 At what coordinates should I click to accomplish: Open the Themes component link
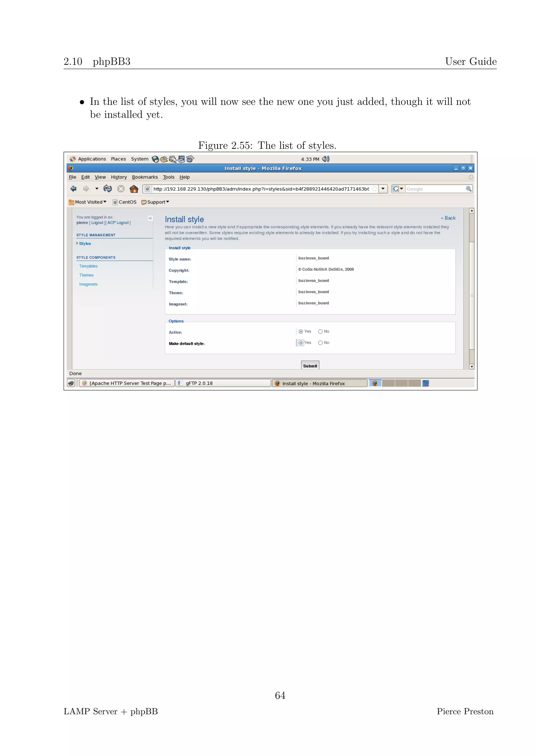coord(86,275)
